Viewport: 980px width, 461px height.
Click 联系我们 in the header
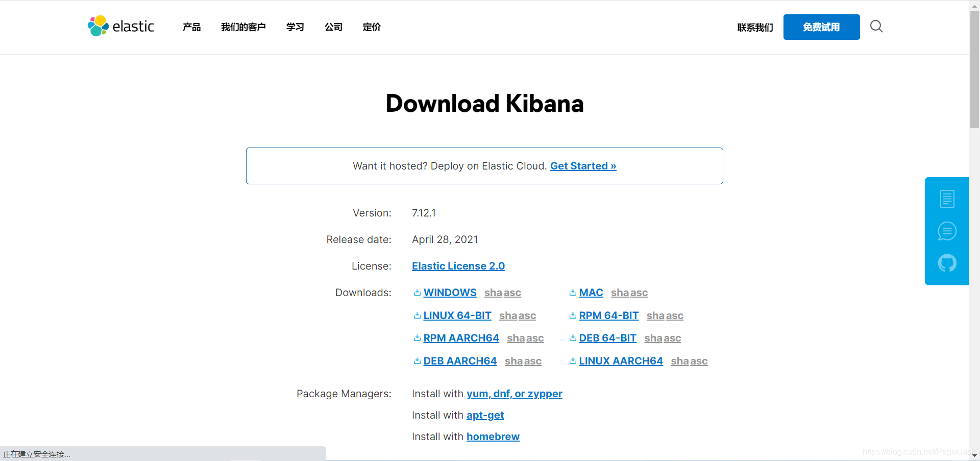tap(755, 28)
